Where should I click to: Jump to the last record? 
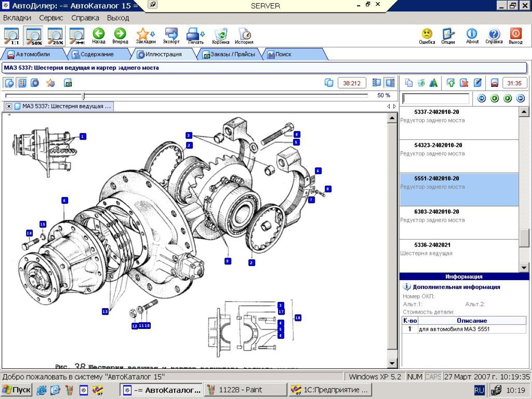(x=521, y=98)
